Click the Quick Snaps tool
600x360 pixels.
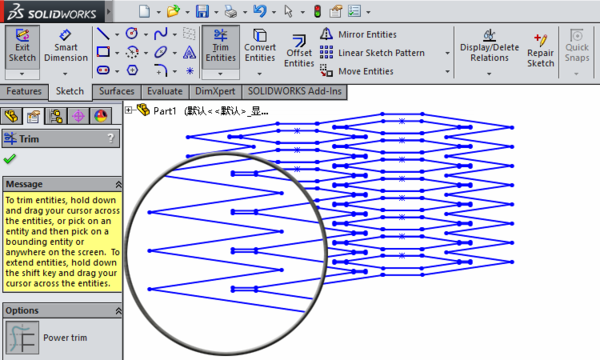tap(577, 46)
